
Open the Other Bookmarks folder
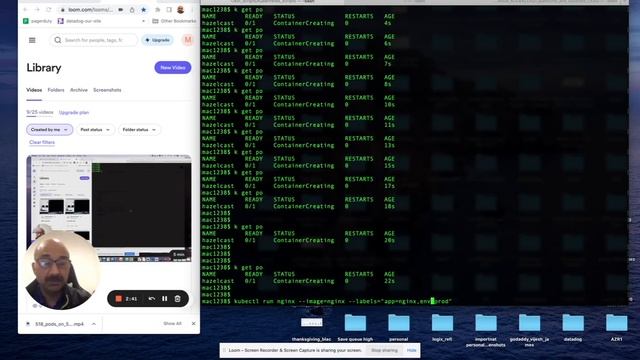click(174, 21)
